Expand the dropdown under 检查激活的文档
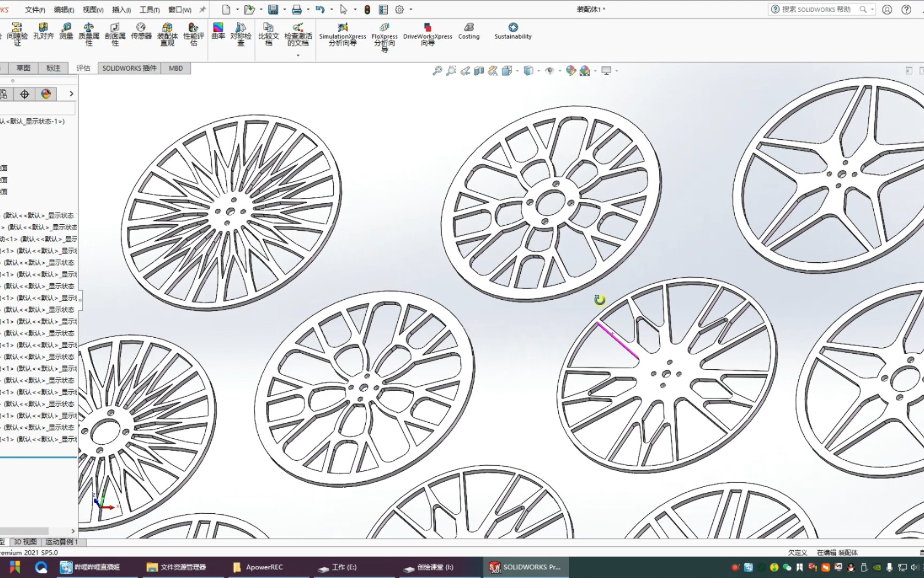924x578 pixels. (298, 55)
